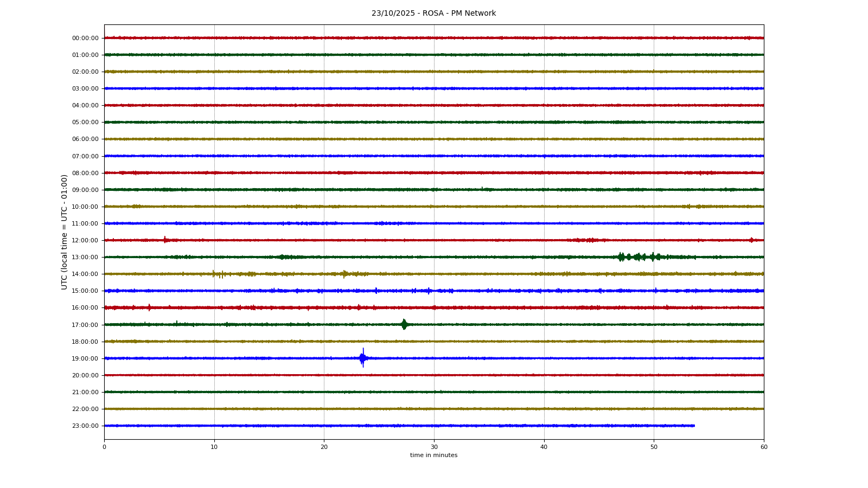Click the 13:00:00 row label

[x=85, y=257]
